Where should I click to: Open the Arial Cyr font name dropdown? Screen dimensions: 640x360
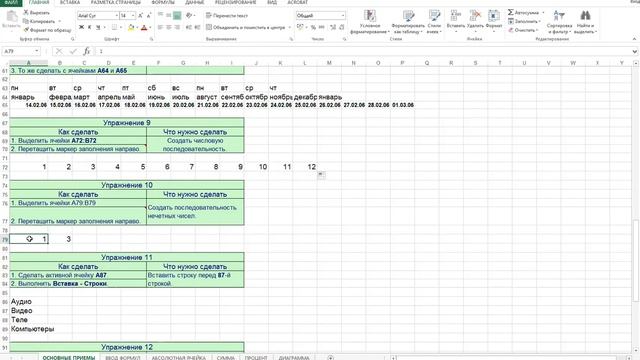pyautogui.click(x=116, y=16)
